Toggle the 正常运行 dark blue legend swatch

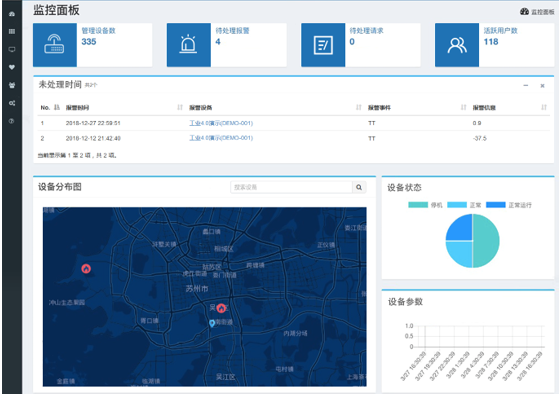[496, 205]
